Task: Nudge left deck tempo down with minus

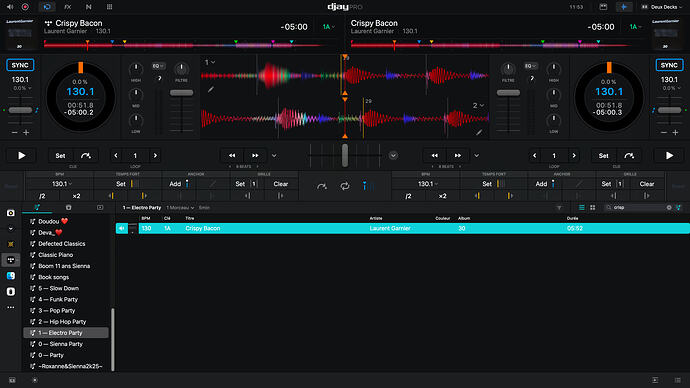Action: (x=15, y=132)
